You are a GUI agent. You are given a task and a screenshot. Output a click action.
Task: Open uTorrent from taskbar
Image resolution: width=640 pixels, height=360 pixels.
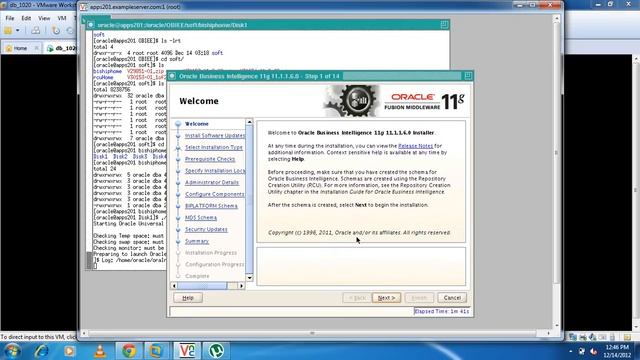pos(216,351)
